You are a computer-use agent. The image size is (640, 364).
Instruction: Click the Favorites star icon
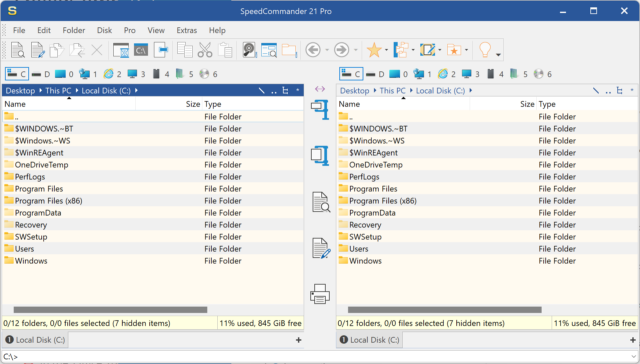tap(374, 50)
